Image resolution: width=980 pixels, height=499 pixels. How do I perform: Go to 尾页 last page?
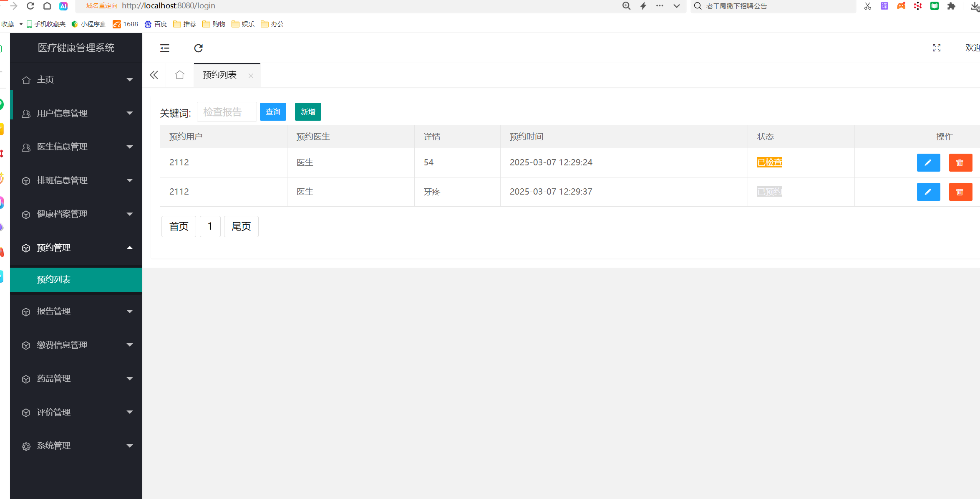(241, 227)
